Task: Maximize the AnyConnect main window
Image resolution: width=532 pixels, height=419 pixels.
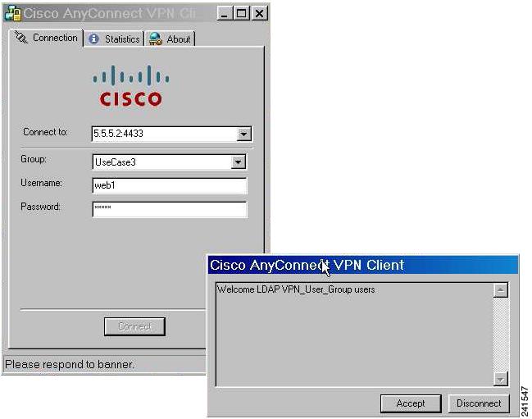Action: click(242, 14)
